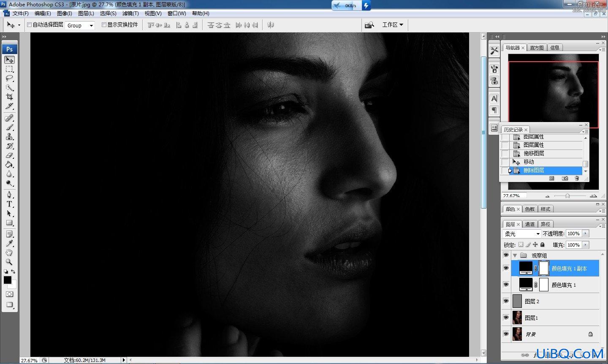The height and width of the screenshot is (364, 608).
Task: Switch to the 色板 tab
Action: tap(530, 209)
